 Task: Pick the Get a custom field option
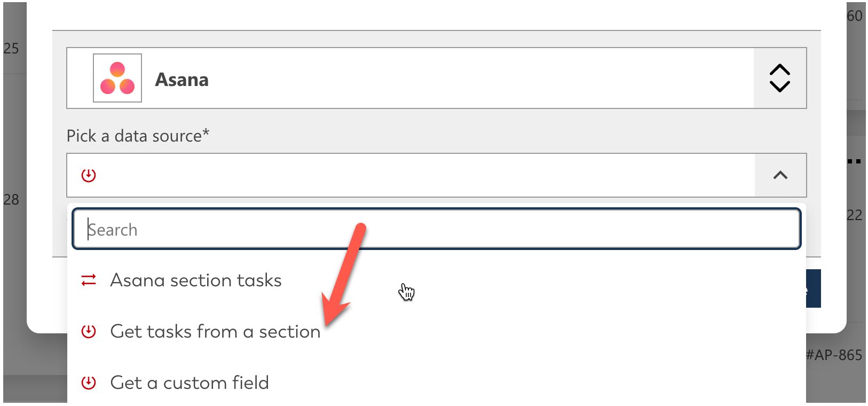click(190, 382)
